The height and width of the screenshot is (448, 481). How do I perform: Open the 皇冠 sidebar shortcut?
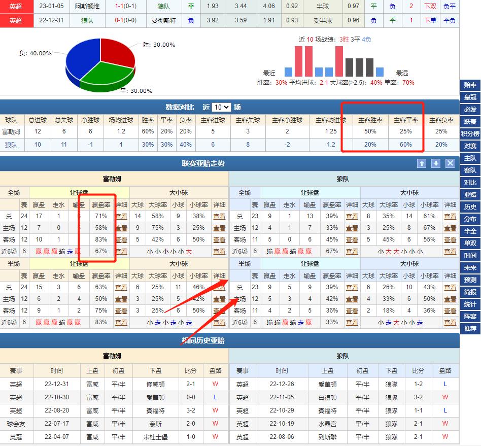click(470, 97)
